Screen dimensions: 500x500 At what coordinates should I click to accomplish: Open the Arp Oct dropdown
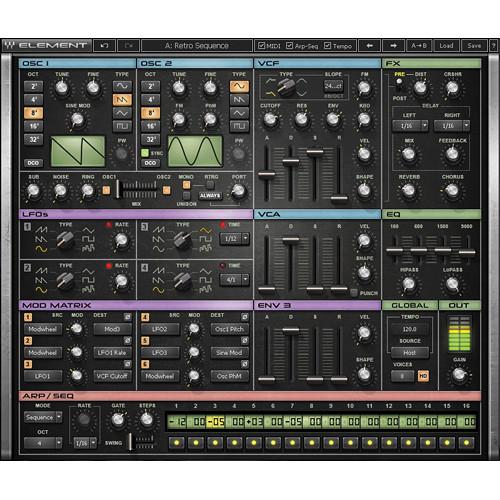click(x=43, y=443)
